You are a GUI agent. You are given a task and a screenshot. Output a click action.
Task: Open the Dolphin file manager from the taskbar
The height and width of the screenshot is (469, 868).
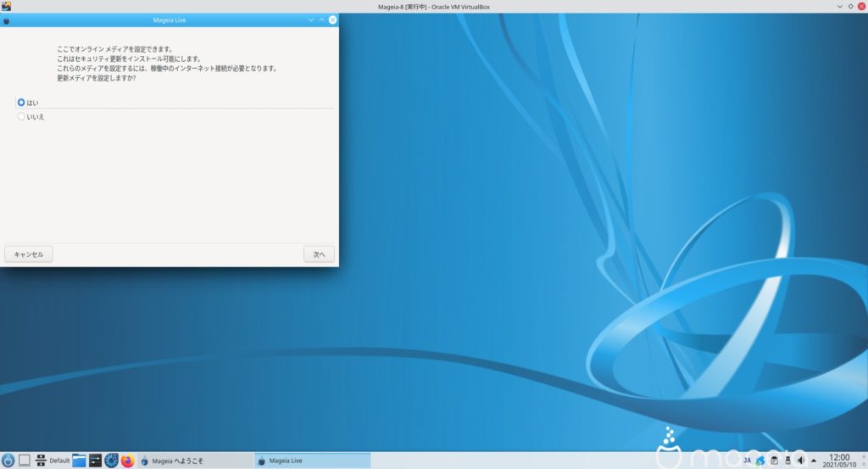tap(79, 461)
